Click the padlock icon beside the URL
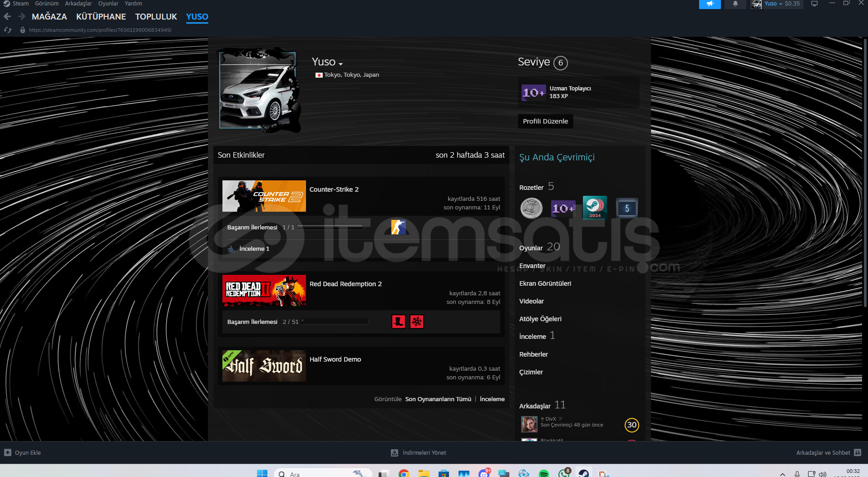 (22, 30)
